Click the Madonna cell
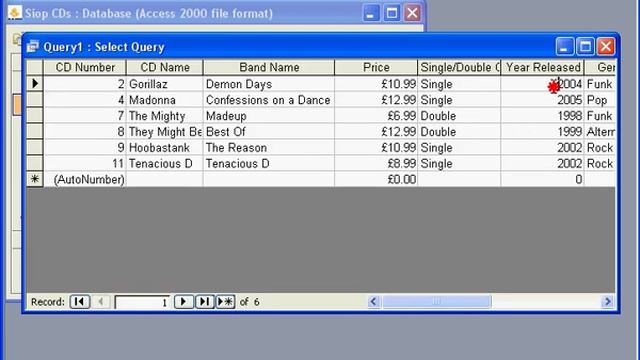640x360 pixels. tap(164, 100)
